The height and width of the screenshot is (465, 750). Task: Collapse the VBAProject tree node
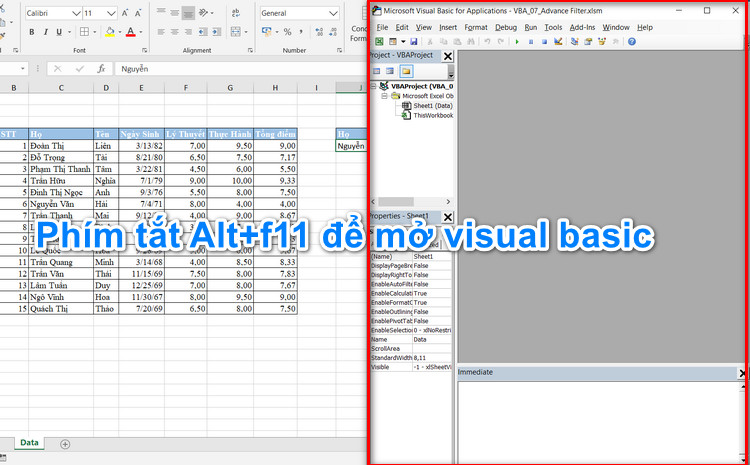click(x=374, y=86)
